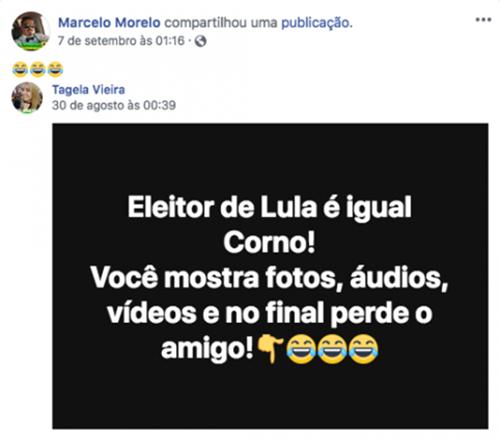Open Marcelo Morelo's profile picture

click(31, 31)
